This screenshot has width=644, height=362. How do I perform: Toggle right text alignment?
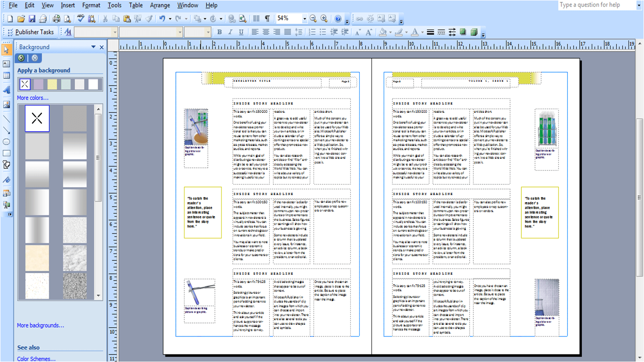(x=276, y=32)
